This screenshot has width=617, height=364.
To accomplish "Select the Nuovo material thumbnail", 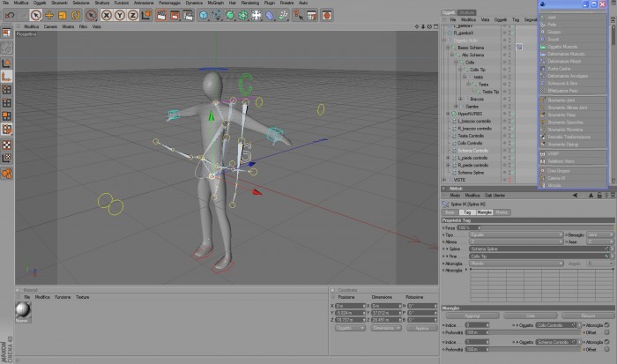I will pyautogui.click(x=23, y=310).
